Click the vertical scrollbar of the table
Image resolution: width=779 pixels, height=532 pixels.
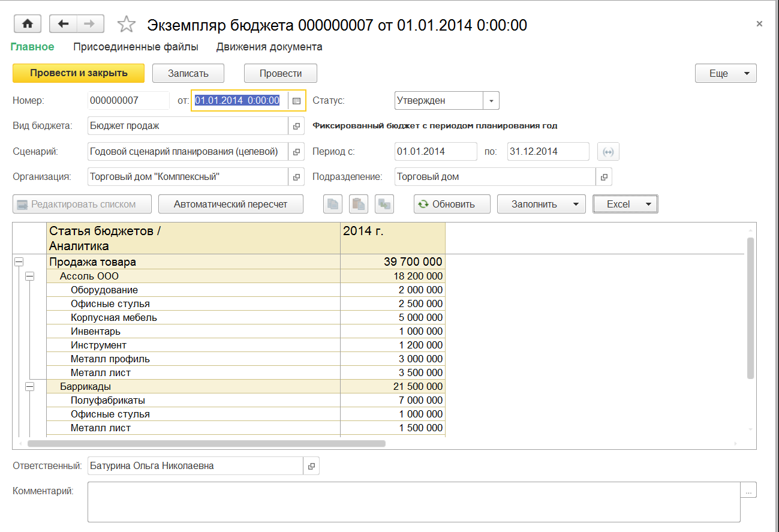(750, 308)
